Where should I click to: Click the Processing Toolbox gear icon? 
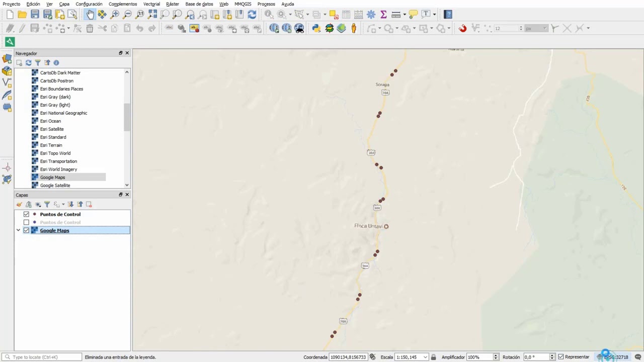click(371, 14)
